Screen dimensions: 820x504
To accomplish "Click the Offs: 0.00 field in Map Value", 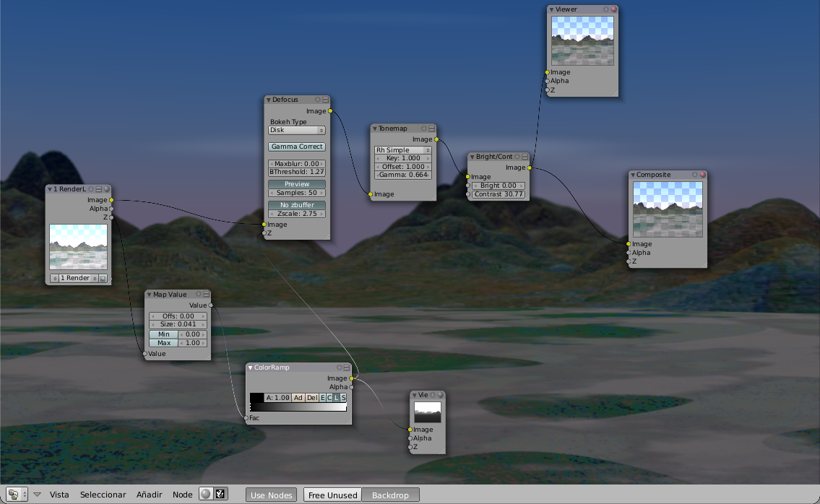I will coord(178,316).
